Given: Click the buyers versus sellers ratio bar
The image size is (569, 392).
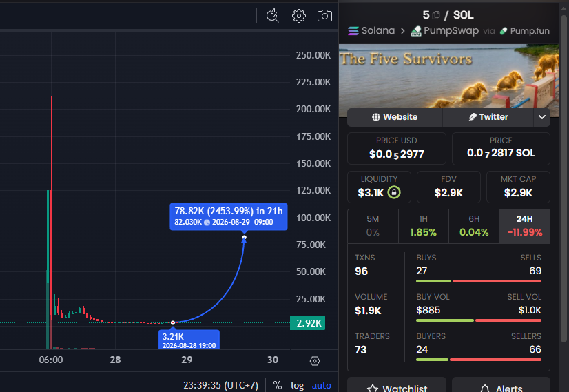Looking at the screenshot, I should click(479, 360).
